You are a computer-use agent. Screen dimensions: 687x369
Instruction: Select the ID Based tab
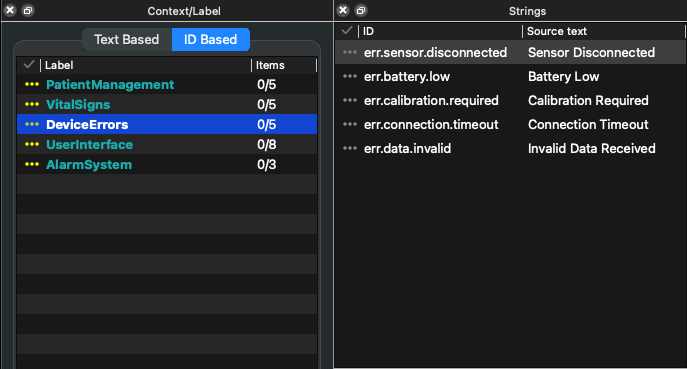pyautogui.click(x=211, y=39)
